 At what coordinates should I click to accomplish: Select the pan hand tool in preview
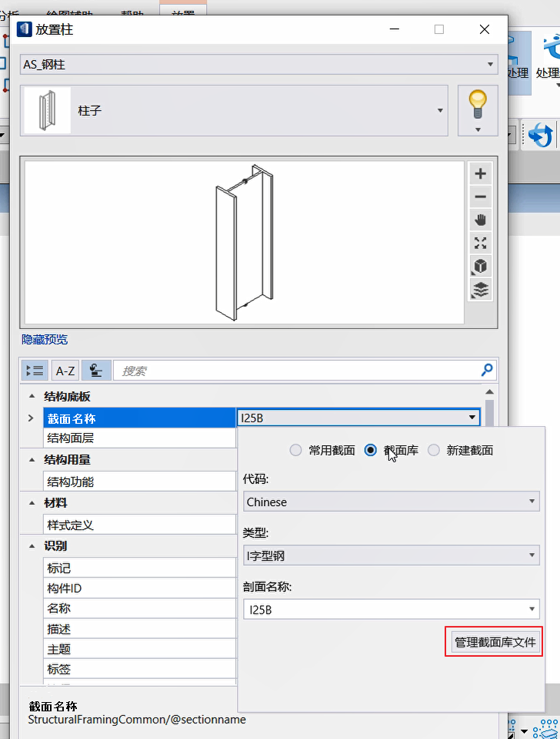(x=480, y=220)
